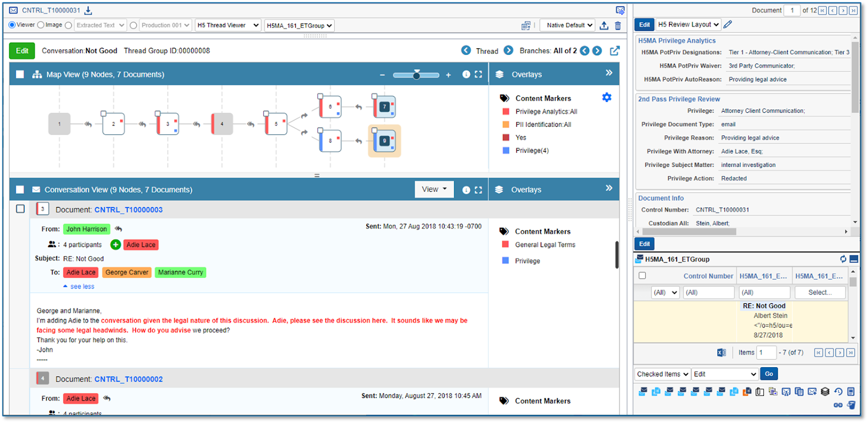Open the H5 Thread Viewer dropdown

click(228, 25)
